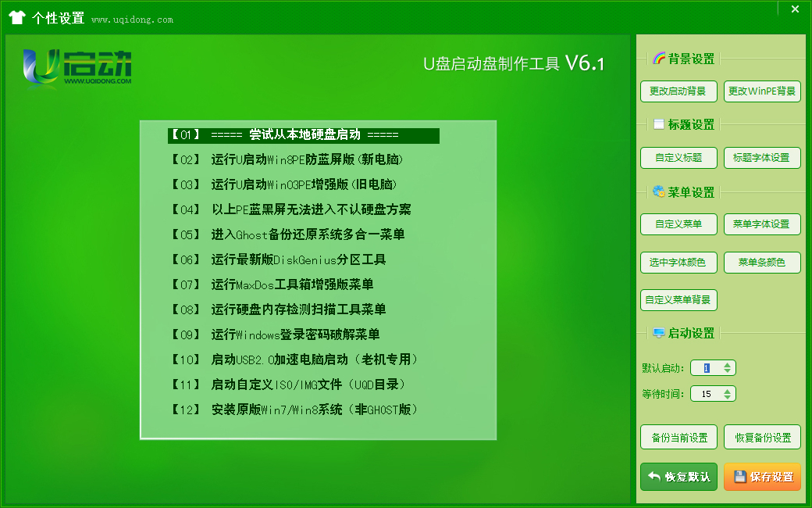812x508 pixels.
Task: Click the rainbow icon beside 背景设置
Action: pos(659,59)
